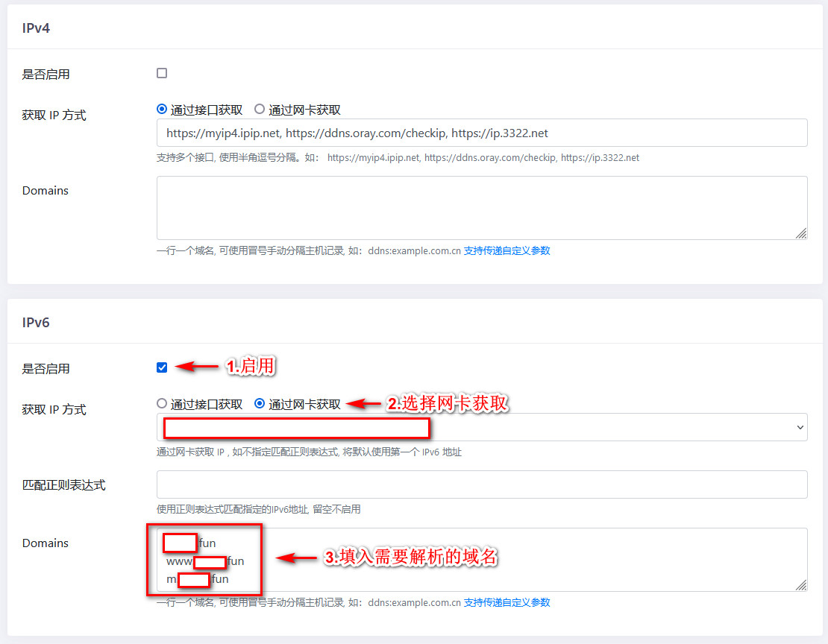Click the IPv6 Domains field label
The image size is (828, 644).
point(46,543)
